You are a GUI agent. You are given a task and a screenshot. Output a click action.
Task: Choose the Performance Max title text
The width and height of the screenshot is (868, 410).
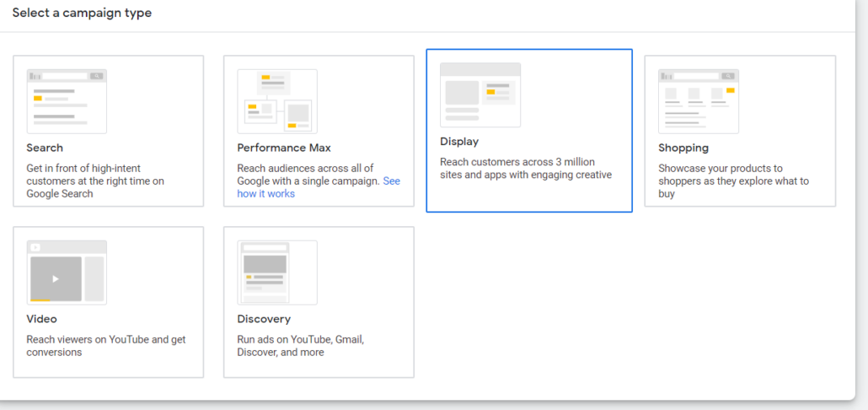[284, 148]
